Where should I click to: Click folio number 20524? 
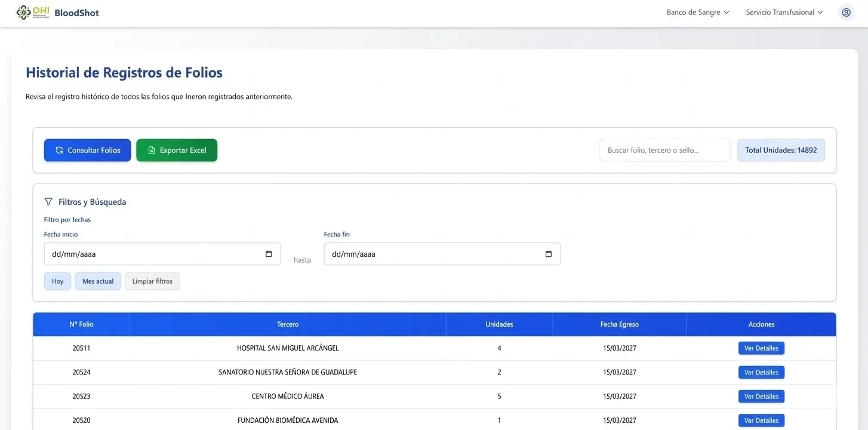coord(81,372)
